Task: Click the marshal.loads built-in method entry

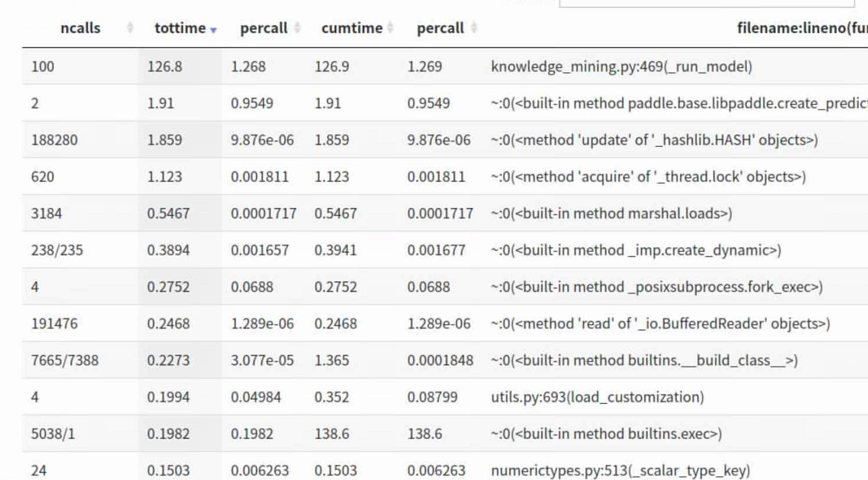Action: point(611,213)
